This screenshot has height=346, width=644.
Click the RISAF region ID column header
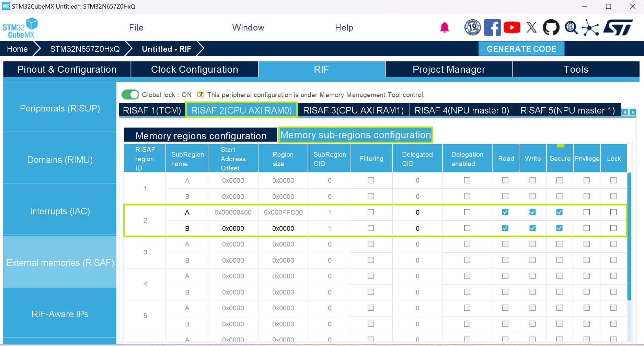pyautogui.click(x=145, y=159)
